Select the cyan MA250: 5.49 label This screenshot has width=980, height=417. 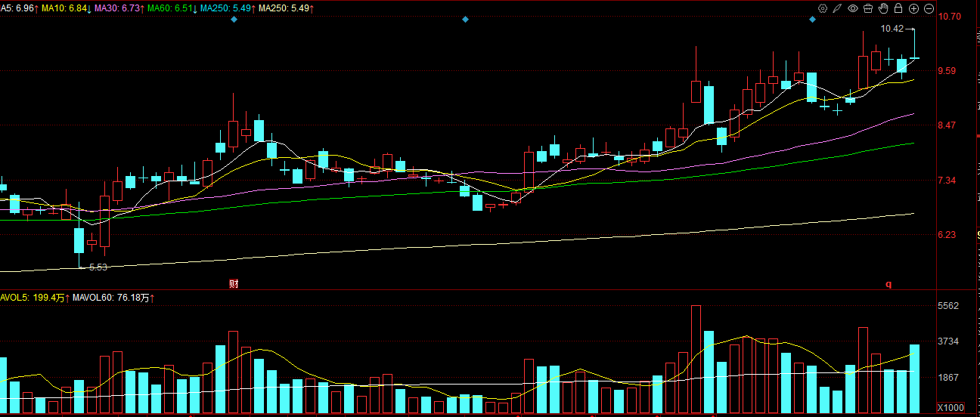[x=229, y=8]
